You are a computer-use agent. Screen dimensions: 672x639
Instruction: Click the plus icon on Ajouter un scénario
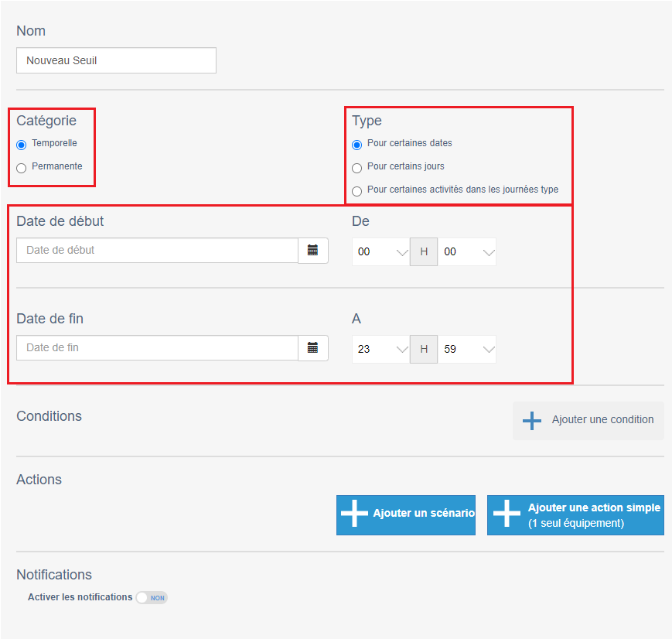click(x=354, y=513)
